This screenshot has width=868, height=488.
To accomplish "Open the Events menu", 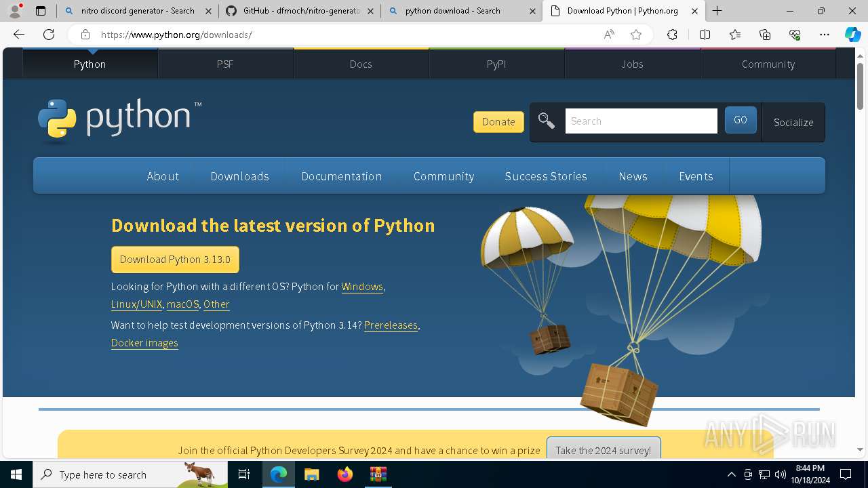I will [696, 176].
